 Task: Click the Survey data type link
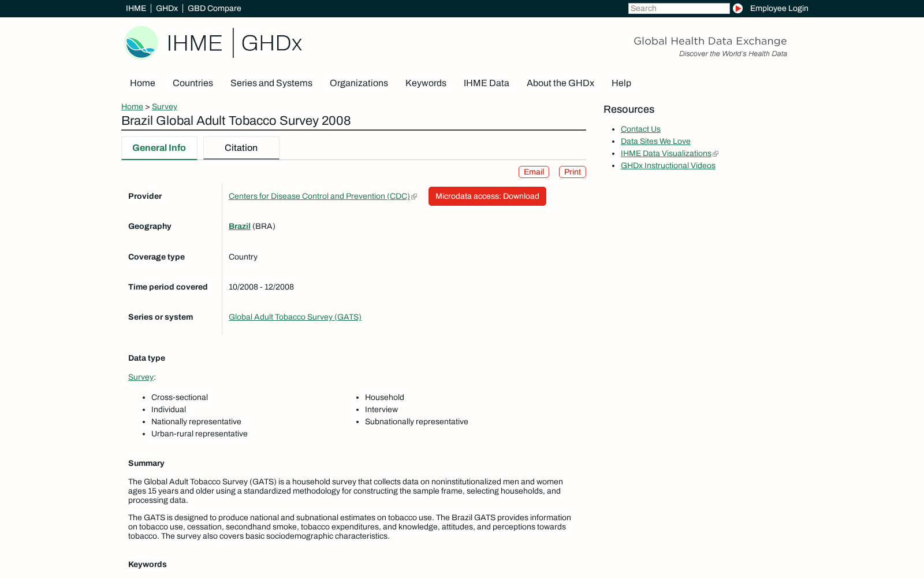point(141,377)
